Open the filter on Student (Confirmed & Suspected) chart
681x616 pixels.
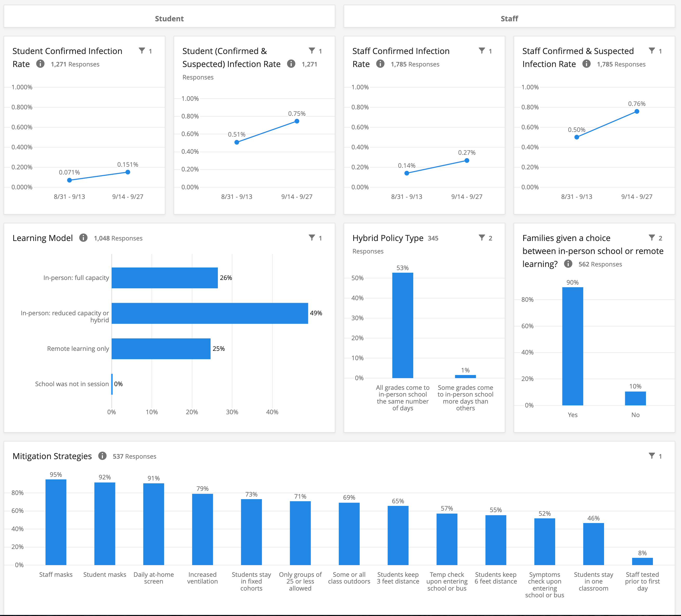[x=312, y=51]
